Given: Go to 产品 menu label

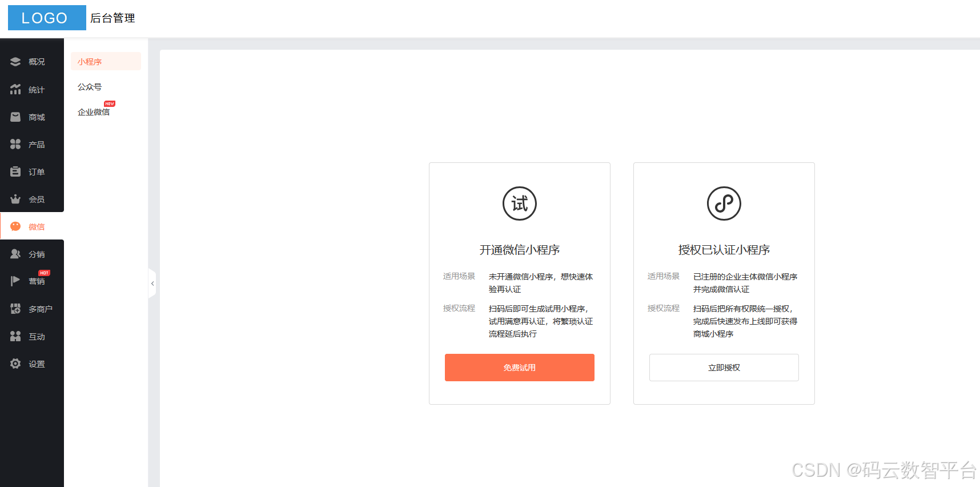Looking at the screenshot, I should [x=37, y=145].
